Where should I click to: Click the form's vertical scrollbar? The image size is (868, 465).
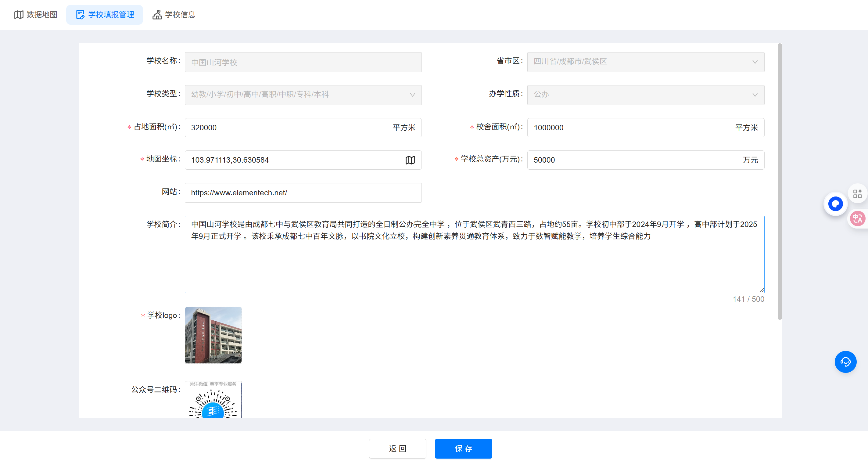pyautogui.click(x=779, y=182)
